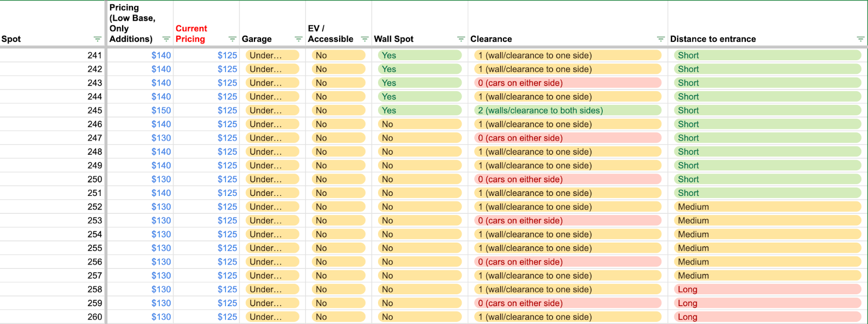Open the Distance to entrance filter icon

click(860, 39)
